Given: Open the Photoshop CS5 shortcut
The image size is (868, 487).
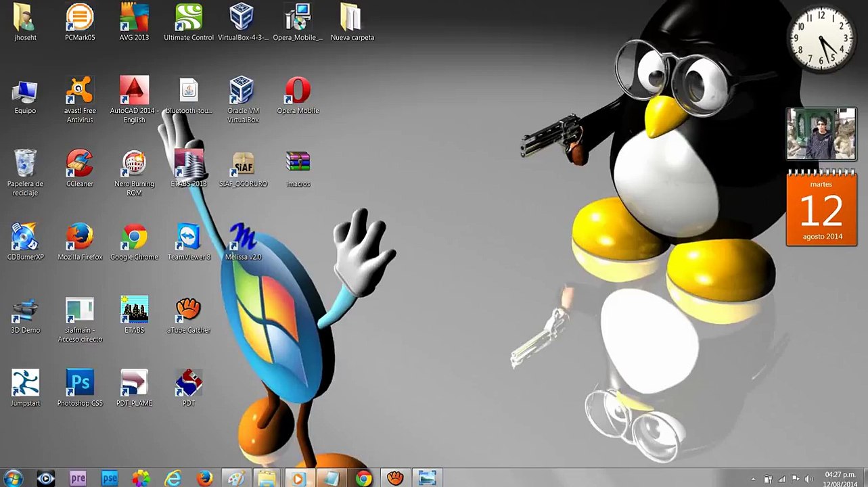Looking at the screenshot, I should click(80, 388).
